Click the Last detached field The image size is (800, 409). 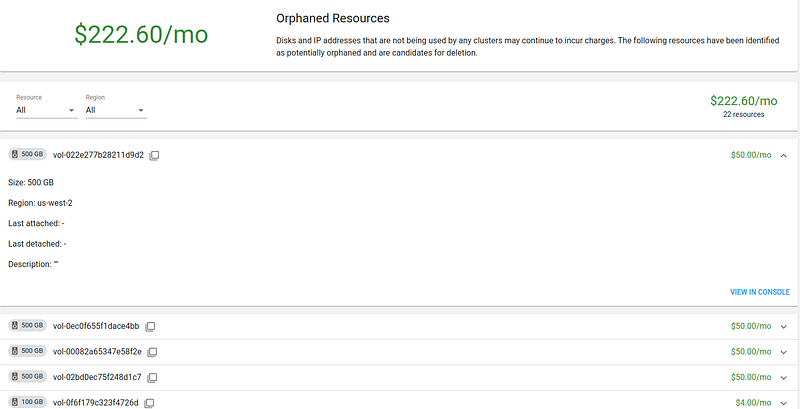tap(37, 244)
